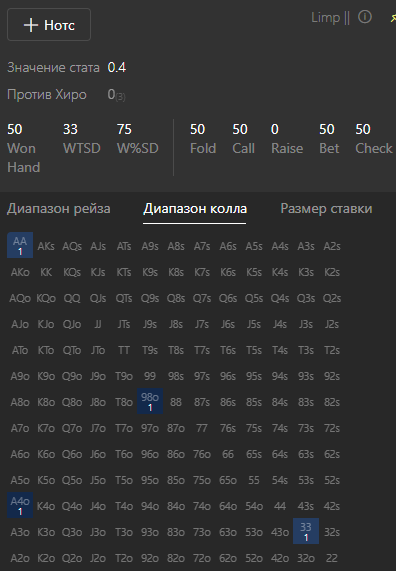Click the highlighted 33 pocket pair cell
This screenshot has height=571, width=396.
306,531
